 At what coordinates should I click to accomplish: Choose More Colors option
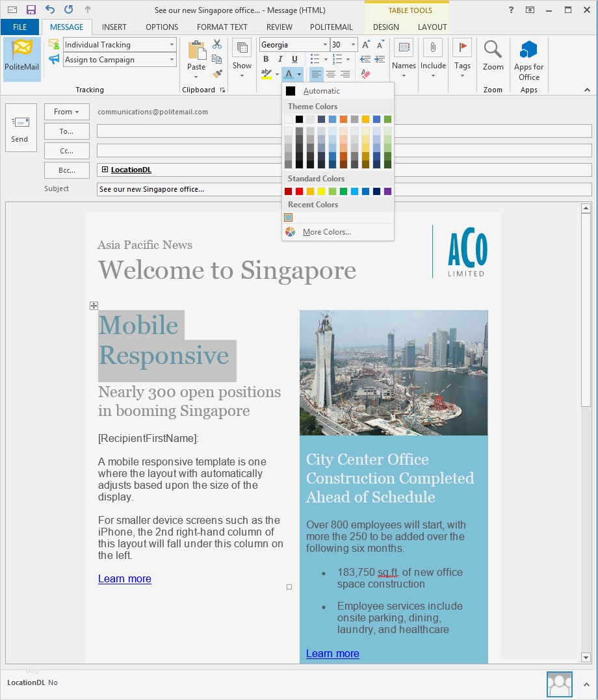pyautogui.click(x=327, y=232)
